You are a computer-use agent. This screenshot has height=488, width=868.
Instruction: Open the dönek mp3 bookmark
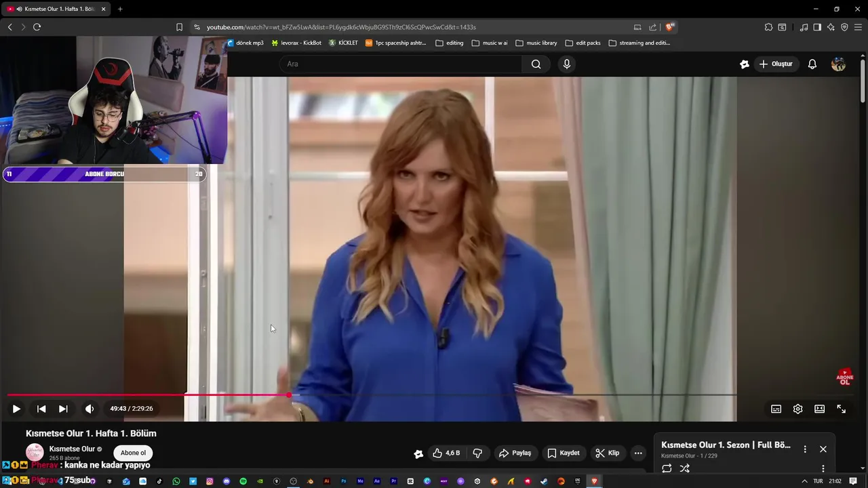point(245,43)
